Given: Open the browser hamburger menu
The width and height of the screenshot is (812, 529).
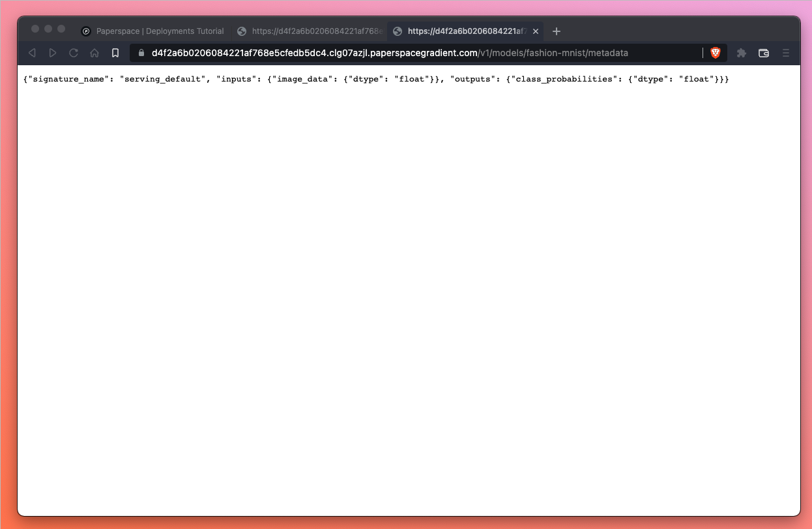Looking at the screenshot, I should coord(786,53).
